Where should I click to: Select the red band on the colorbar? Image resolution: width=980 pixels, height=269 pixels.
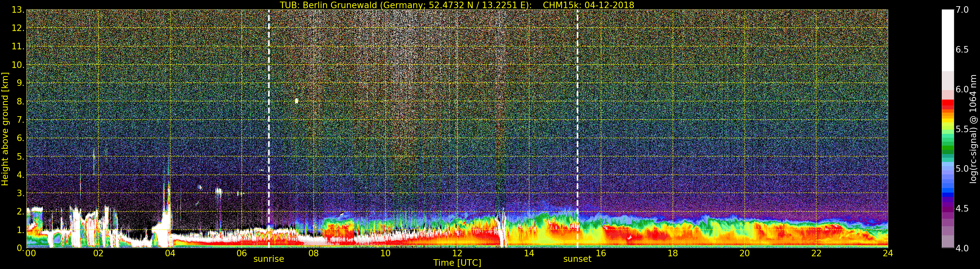coord(948,103)
